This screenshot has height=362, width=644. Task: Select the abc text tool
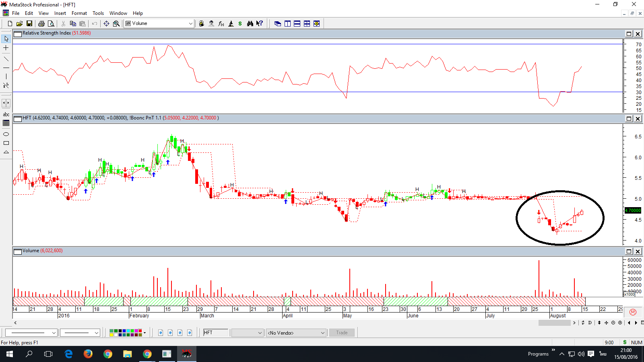tap(6, 115)
